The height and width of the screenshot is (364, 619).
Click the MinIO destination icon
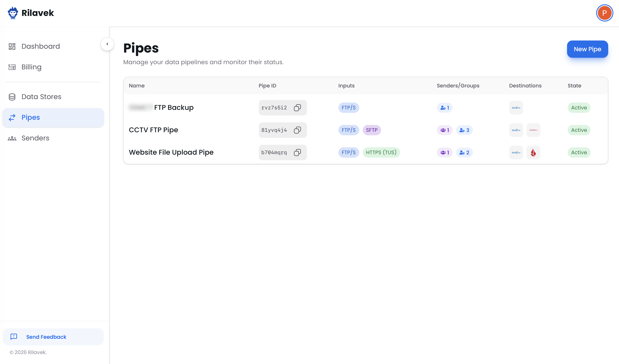533,130
